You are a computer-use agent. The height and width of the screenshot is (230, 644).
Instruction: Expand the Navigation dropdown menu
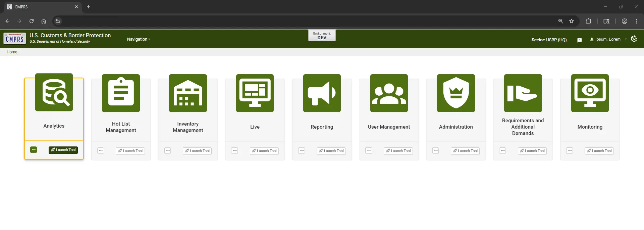139,39
